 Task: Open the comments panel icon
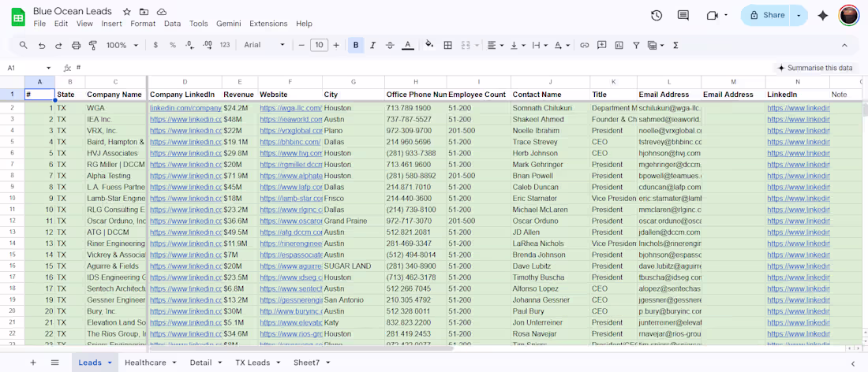[x=683, y=16]
